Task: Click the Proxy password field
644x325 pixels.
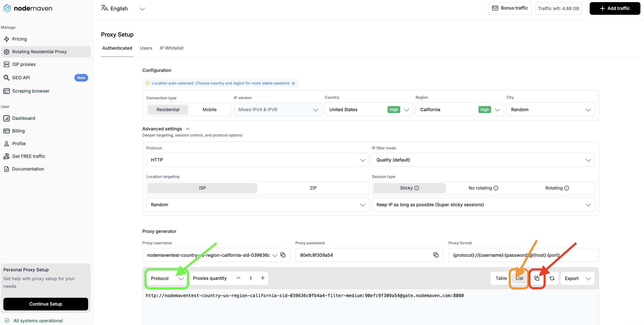Action: point(369,255)
